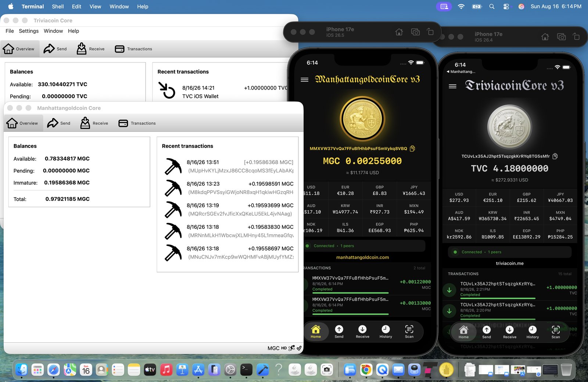Open the manhattangoldcoin.com link
Viewport: 588px width, 382px height.
(x=362, y=257)
